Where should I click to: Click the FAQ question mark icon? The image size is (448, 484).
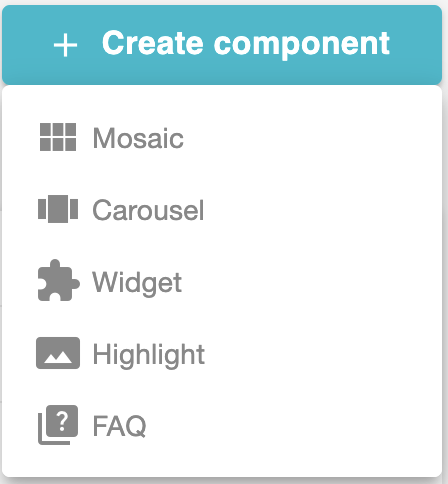(58, 425)
